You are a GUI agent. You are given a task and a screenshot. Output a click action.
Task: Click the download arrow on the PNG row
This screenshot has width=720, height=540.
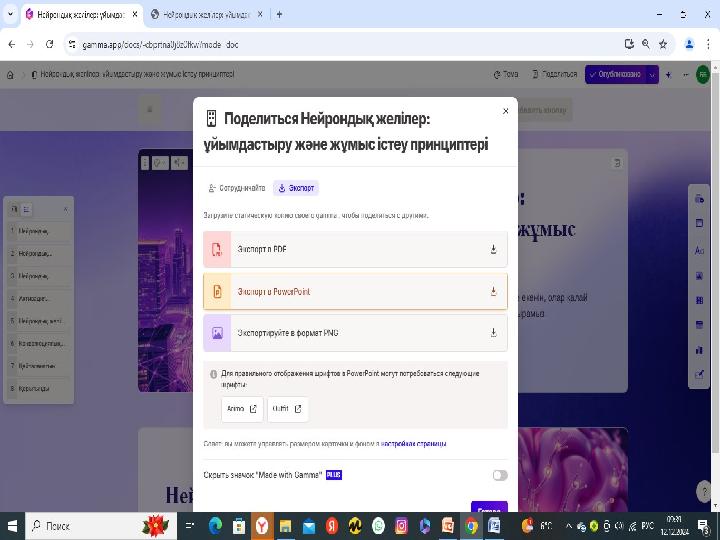tap(494, 332)
